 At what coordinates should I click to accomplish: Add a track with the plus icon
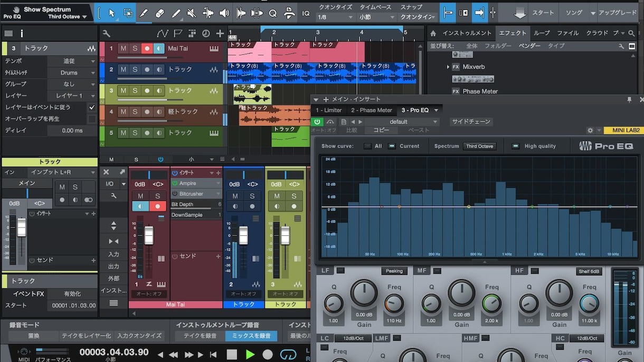pos(220,33)
